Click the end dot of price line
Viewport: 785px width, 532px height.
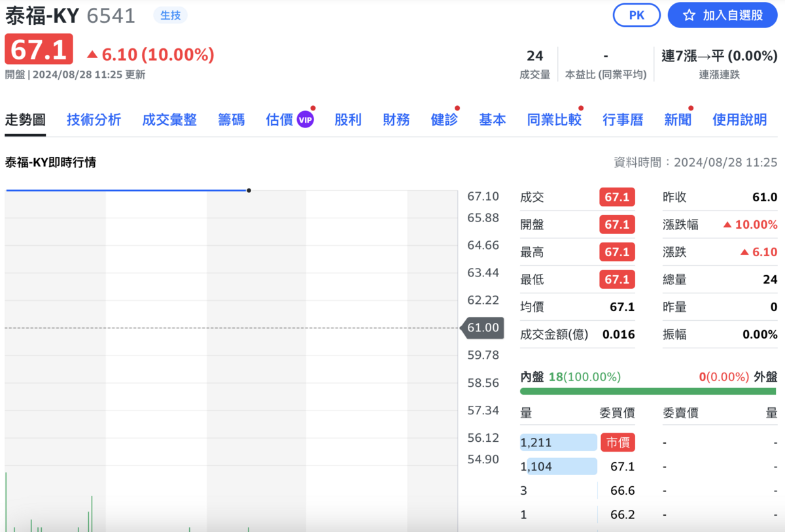pos(249,191)
